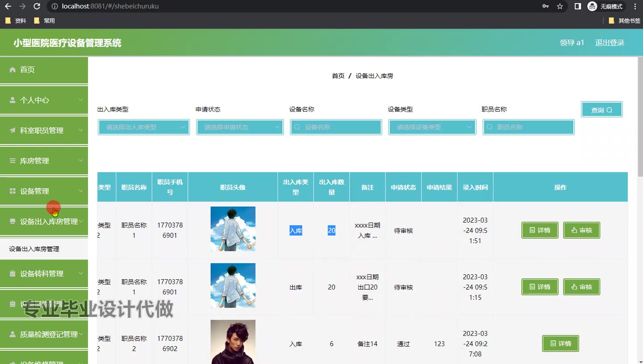Click 详情 button in second row
The height and width of the screenshot is (364, 643).
point(540,287)
